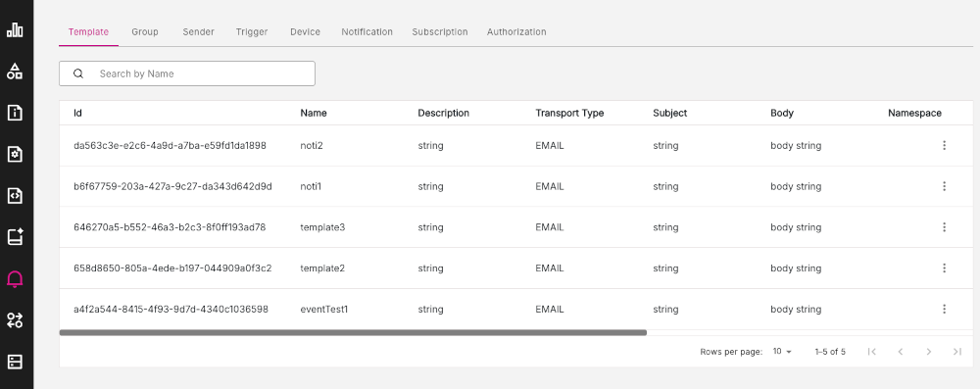
Task: Click the Id column header
Action: point(77,114)
